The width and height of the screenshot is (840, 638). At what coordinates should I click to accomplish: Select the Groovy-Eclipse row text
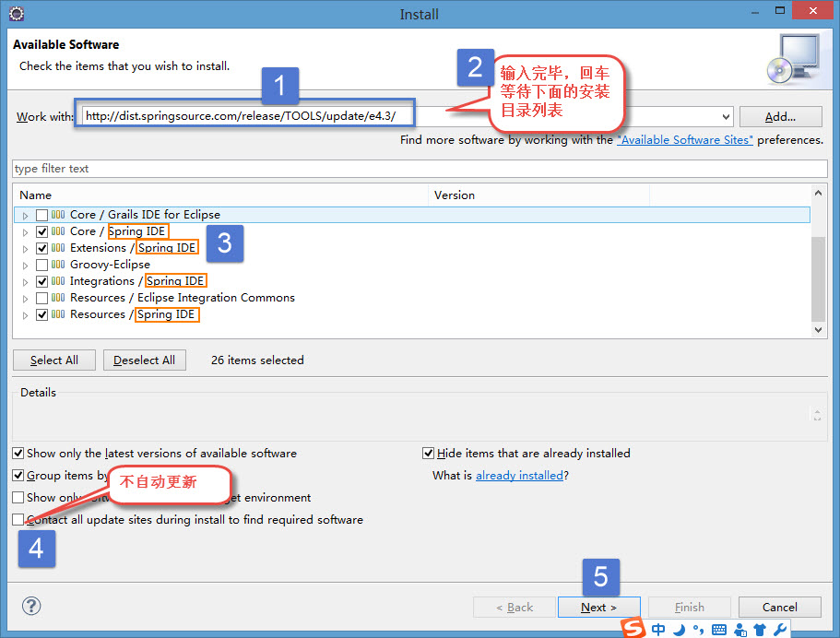(110, 265)
